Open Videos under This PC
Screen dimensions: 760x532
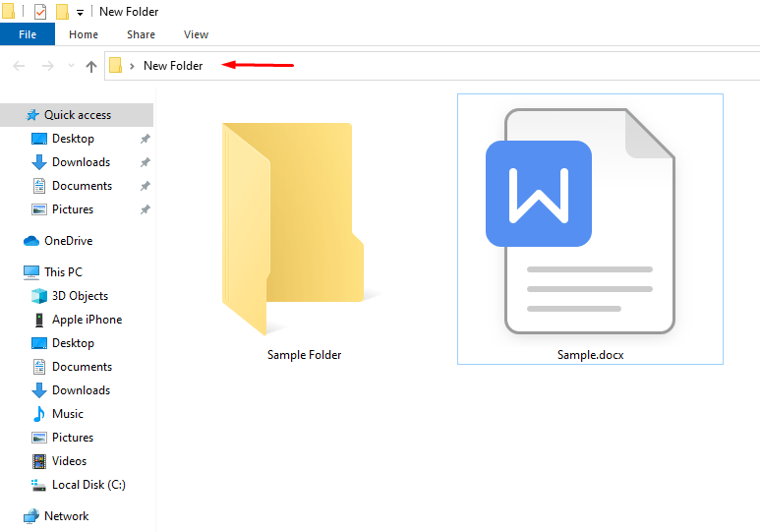pyautogui.click(x=69, y=461)
